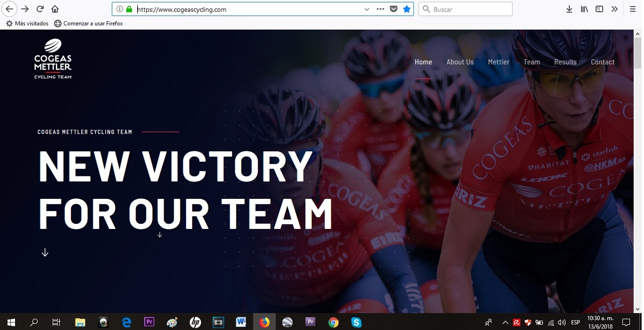Open the Firefox Library icon

coord(584,8)
